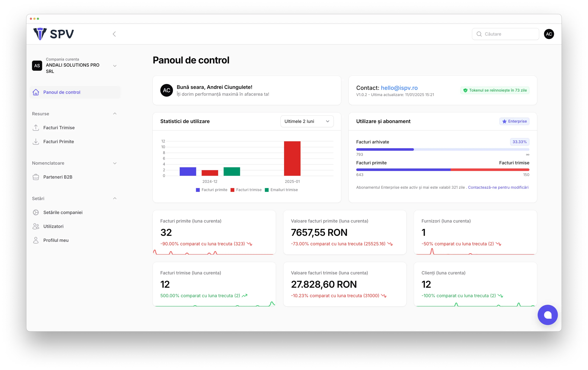Open the AC user avatar menu

[549, 34]
